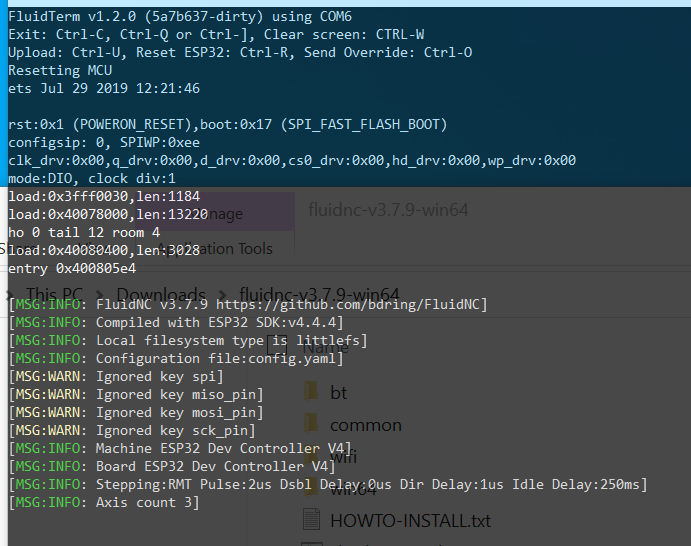Click the 'load:0x40080400,len:3028' line
This screenshot has height=546, width=691.
(104, 250)
